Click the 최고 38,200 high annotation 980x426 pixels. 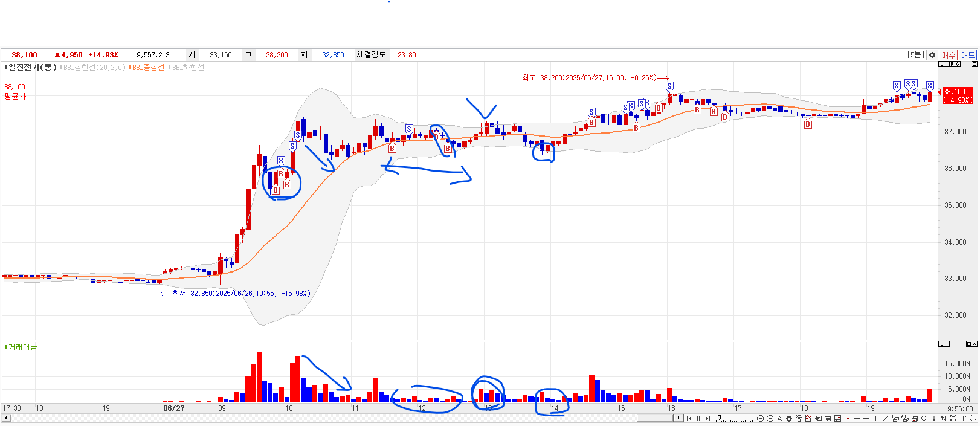coord(595,77)
